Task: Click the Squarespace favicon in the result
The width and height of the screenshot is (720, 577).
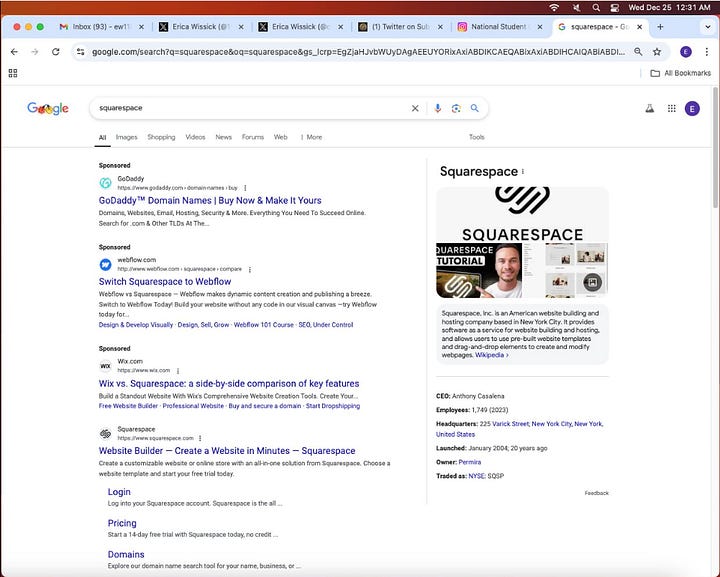Action: tap(106, 433)
